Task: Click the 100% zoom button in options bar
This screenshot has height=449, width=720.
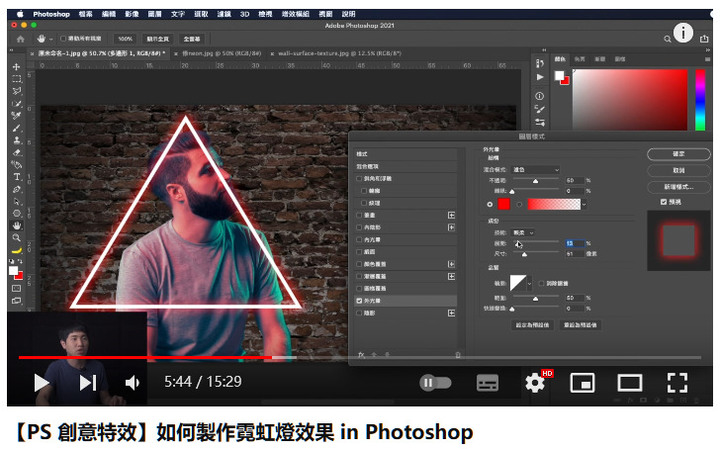Action: coord(125,39)
